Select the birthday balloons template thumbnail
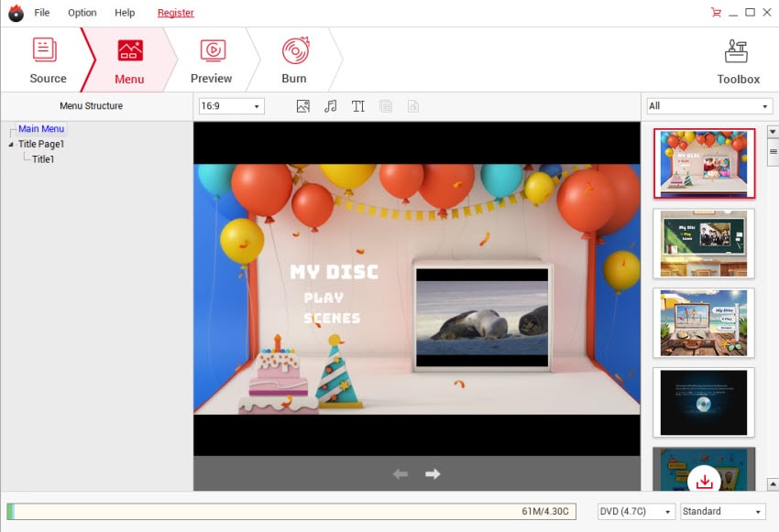 tap(703, 163)
